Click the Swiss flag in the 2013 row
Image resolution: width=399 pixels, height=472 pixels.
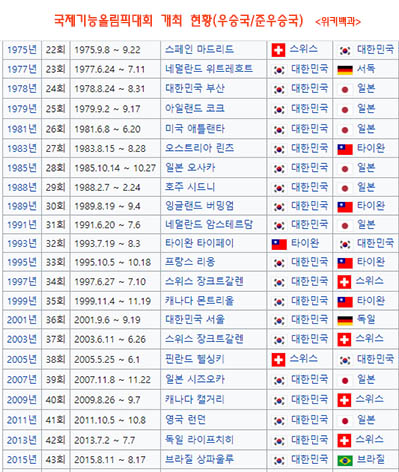point(344,441)
